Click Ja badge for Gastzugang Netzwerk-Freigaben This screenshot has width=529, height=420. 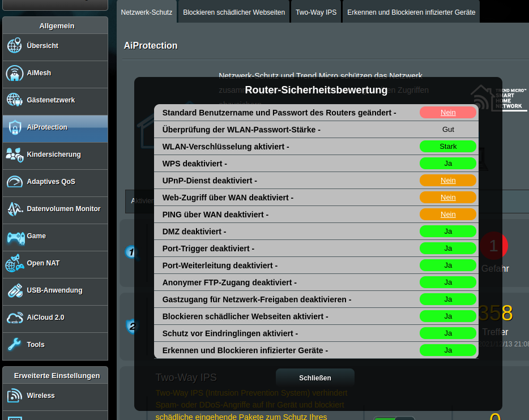(x=448, y=299)
